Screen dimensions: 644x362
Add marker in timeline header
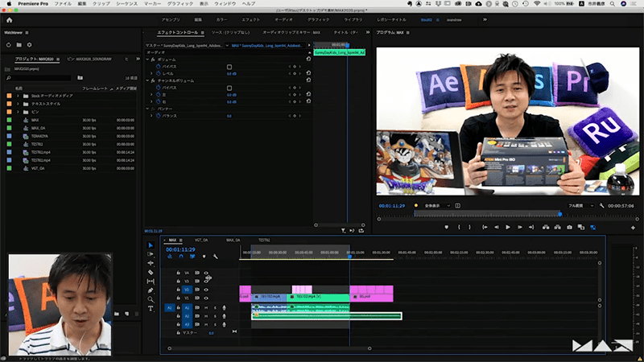pyautogui.click(x=204, y=256)
